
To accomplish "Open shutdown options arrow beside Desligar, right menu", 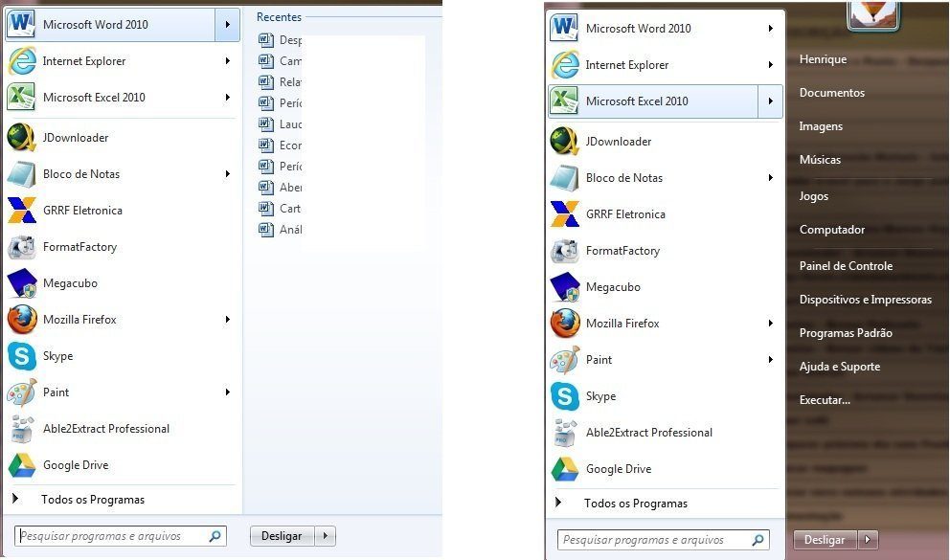I will tap(868, 539).
